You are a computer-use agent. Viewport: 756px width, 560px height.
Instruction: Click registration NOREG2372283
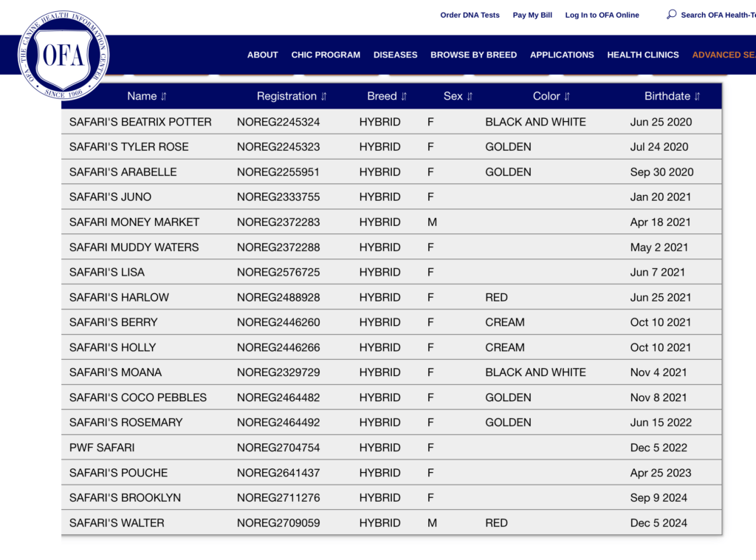(x=278, y=222)
